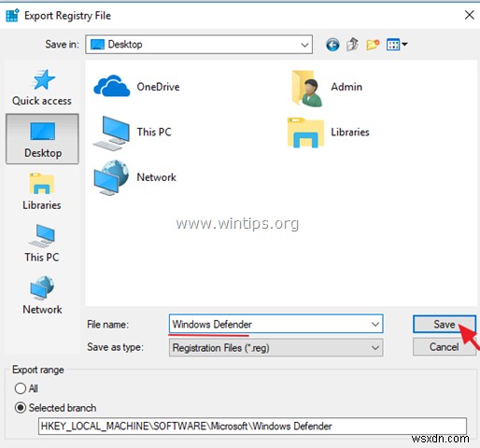Image resolution: width=480 pixels, height=448 pixels.
Task: Open Libraries from the places bar
Action: (x=42, y=191)
